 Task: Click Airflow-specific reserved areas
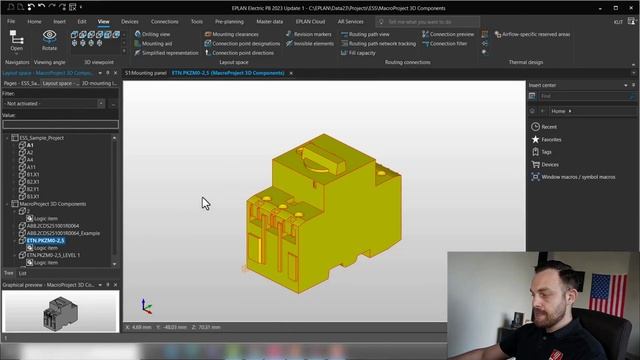coord(532,34)
